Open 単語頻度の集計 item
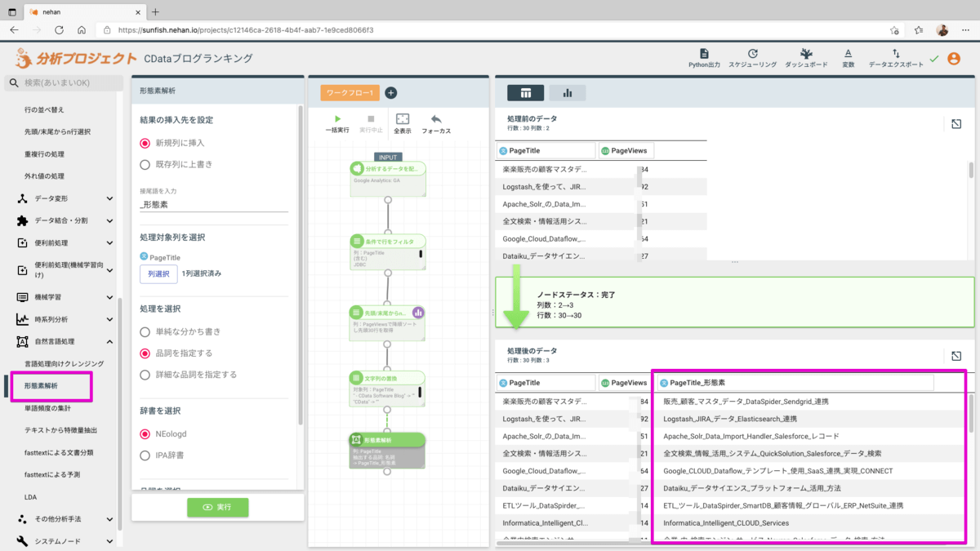 [47, 407]
